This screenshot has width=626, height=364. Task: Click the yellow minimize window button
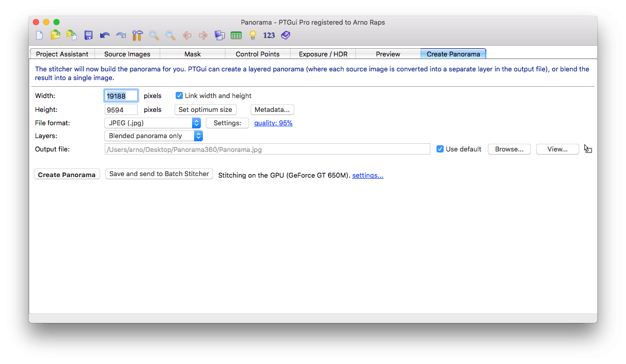46,22
